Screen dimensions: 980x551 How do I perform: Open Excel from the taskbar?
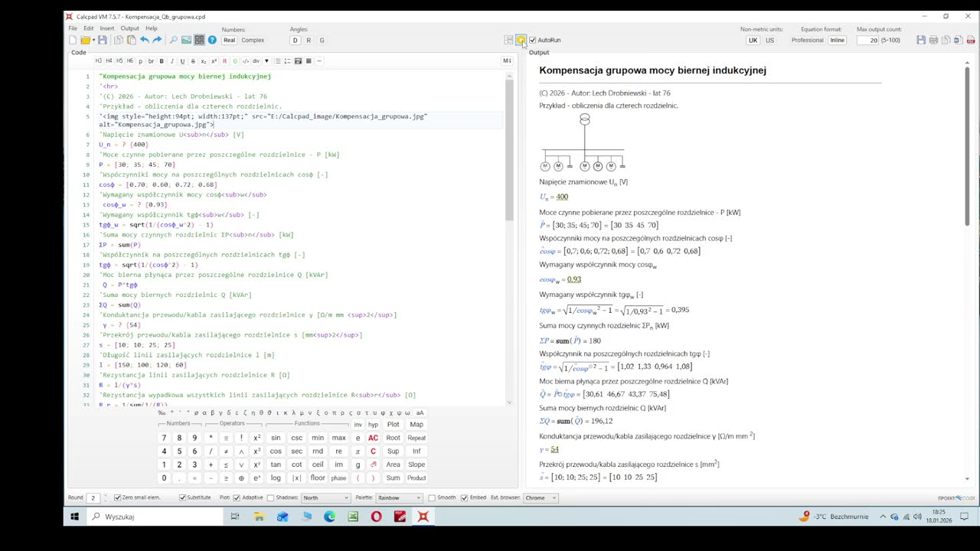tap(352, 517)
